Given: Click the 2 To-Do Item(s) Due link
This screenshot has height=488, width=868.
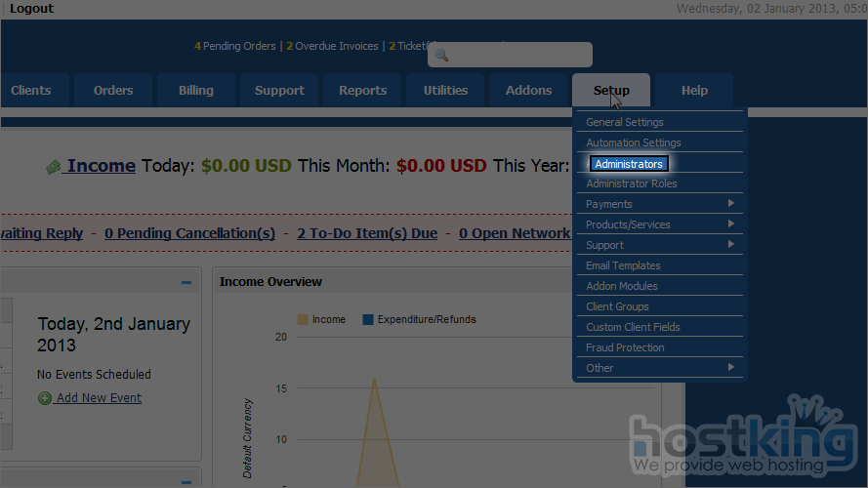Looking at the screenshot, I should (x=367, y=233).
